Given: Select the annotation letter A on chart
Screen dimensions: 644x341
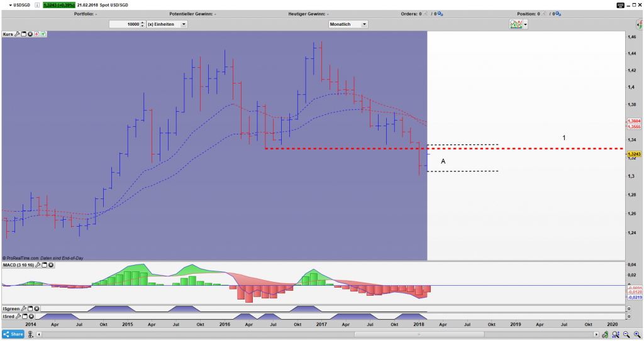Looking at the screenshot, I should (x=443, y=161).
